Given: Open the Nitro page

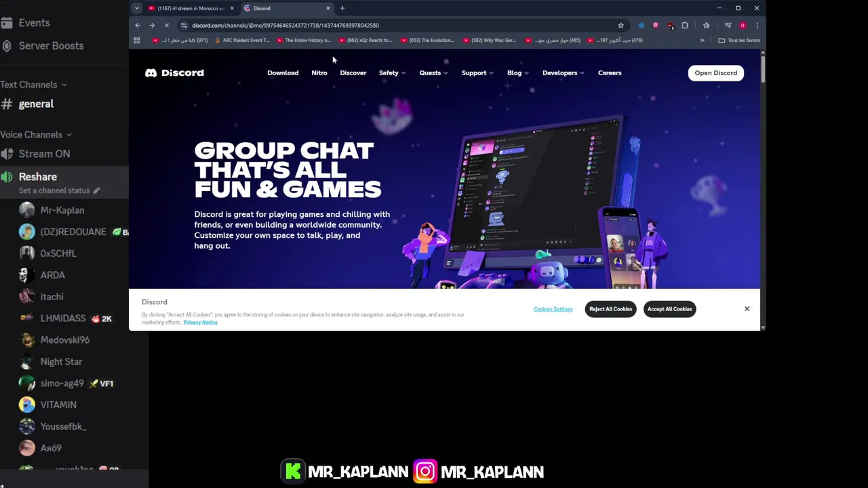Looking at the screenshot, I should pyautogui.click(x=319, y=73).
